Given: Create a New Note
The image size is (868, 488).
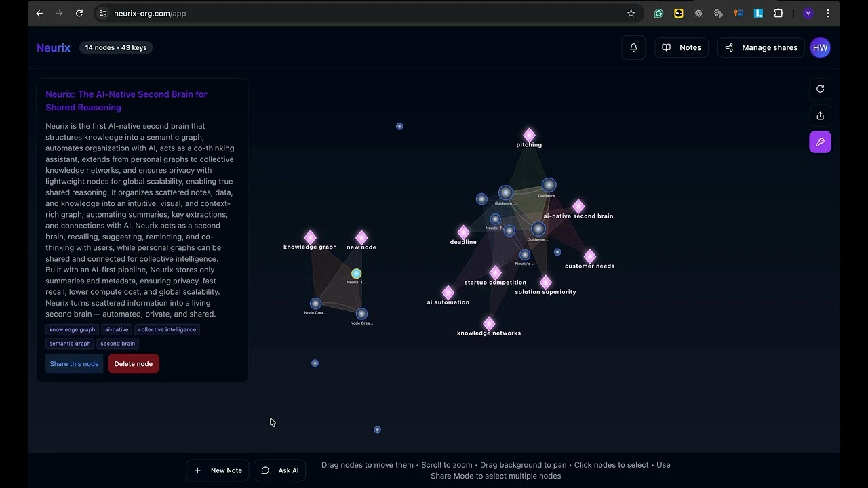Looking at the screenshot, I should pos(218,470).
